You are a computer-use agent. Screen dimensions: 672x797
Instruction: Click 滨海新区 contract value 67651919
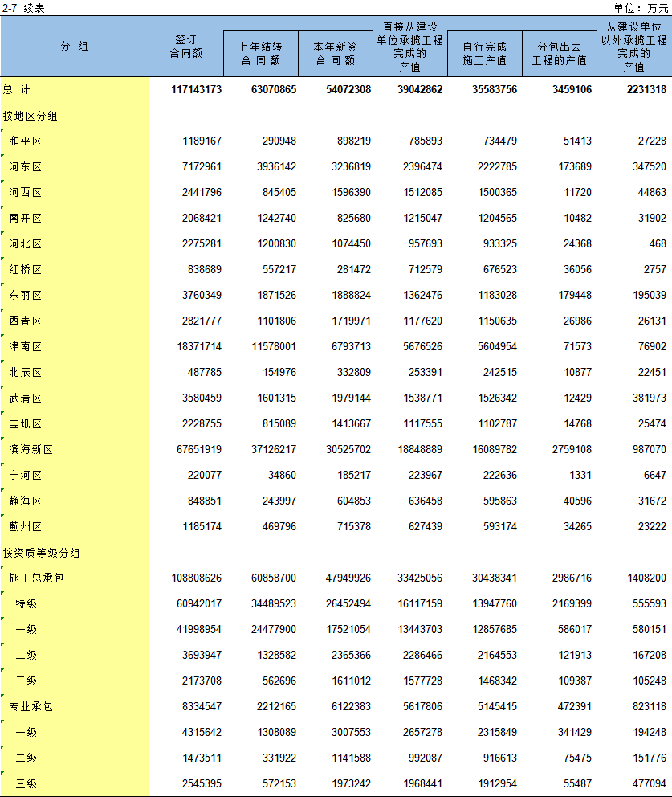tap(199, 450)
